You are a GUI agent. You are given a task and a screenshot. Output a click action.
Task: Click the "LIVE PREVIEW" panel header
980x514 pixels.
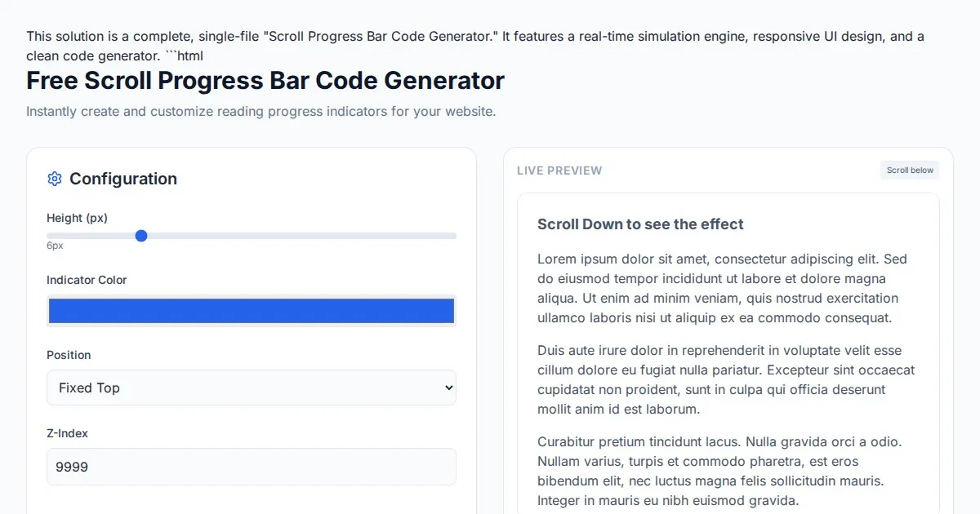[x=559, y=171]
